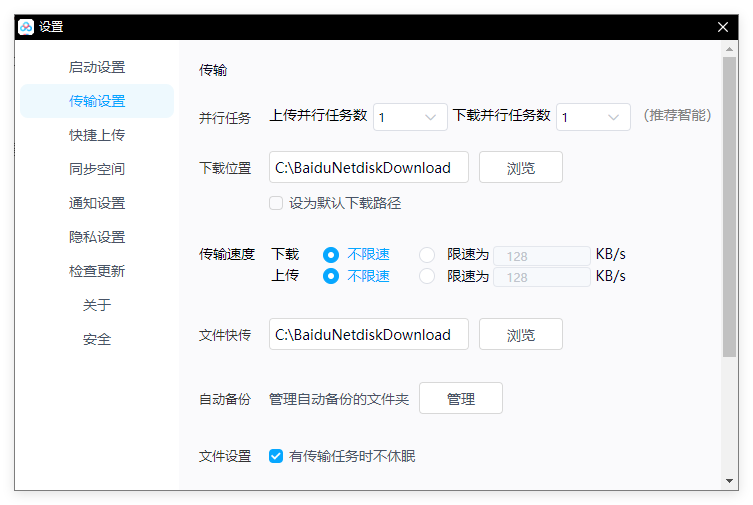
Task: Click the 文件设置 label
Action: point(225,456)
